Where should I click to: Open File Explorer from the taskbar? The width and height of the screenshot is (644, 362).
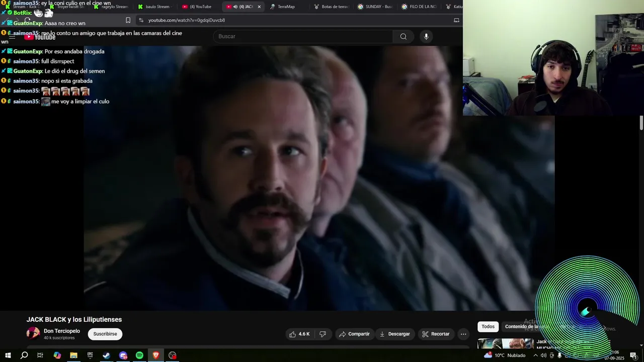pos(73,355)
